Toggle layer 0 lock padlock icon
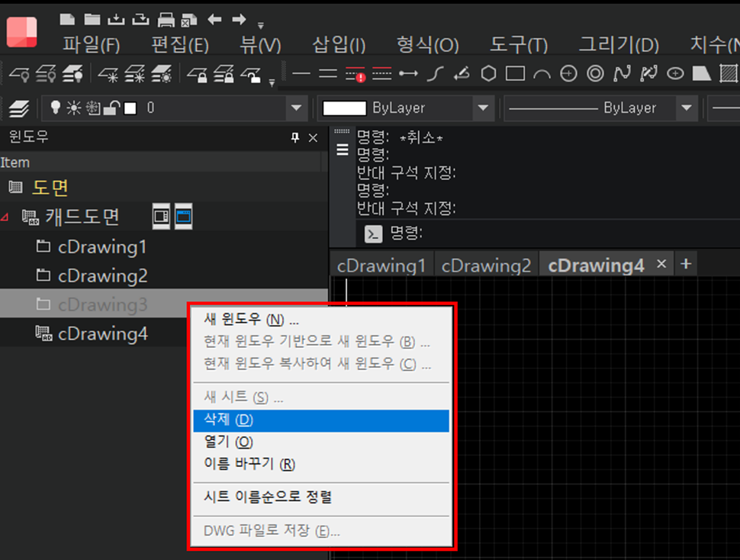This screenshot has height=560, width=740. (x=111, y=108)
